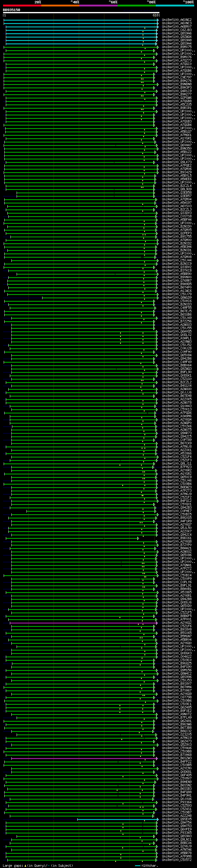Click the cyan alignment bar for UniRef100_A6XNC2

tap(81, 20)
